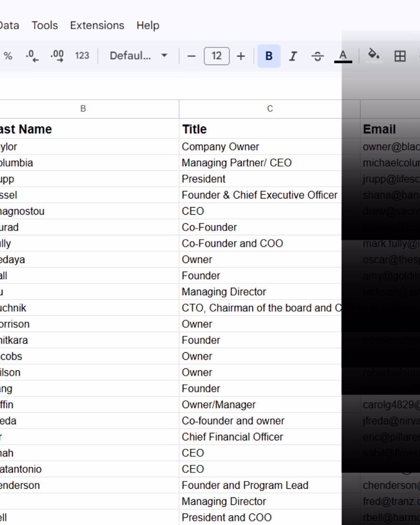
Task: Select the last name cell ending 'atantonio'
Action: (89, 469)
